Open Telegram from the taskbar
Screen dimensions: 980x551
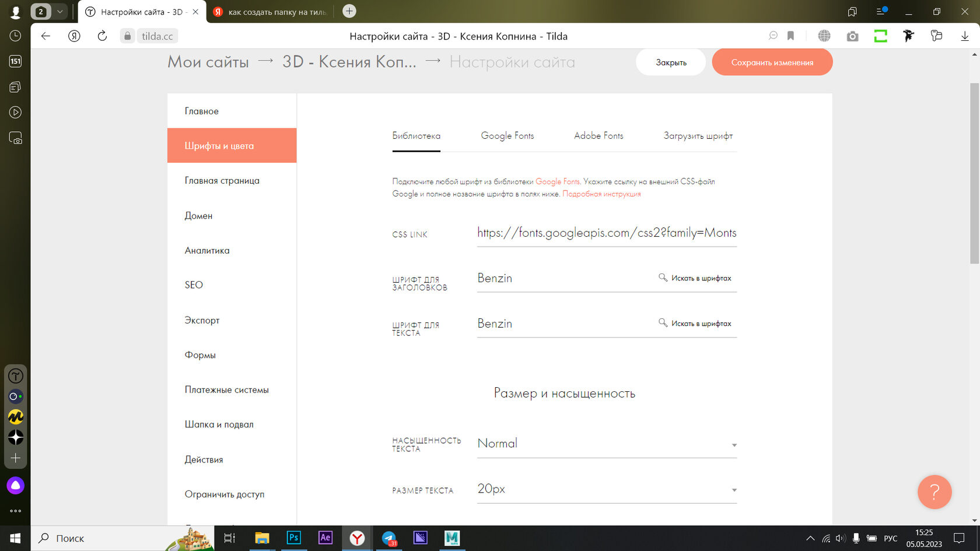coord(389,538)
